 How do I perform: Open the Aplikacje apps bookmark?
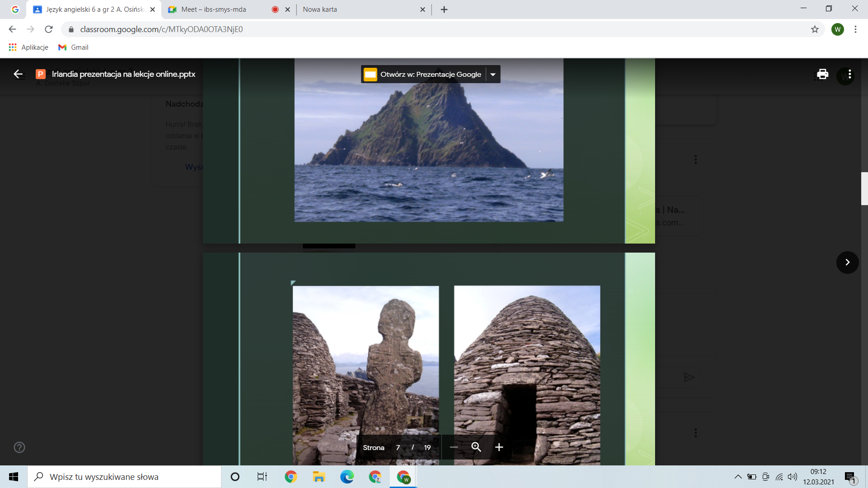[x=28, y=47]
